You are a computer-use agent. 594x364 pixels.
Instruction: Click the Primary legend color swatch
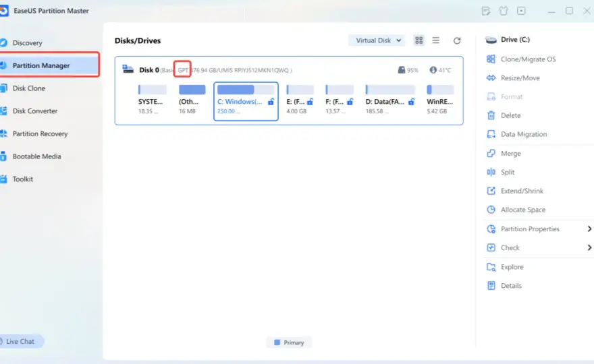[277, 342]
